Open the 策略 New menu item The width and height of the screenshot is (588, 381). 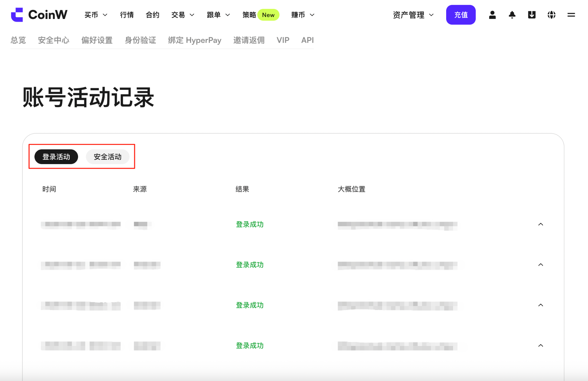click(x=261, y=15)
